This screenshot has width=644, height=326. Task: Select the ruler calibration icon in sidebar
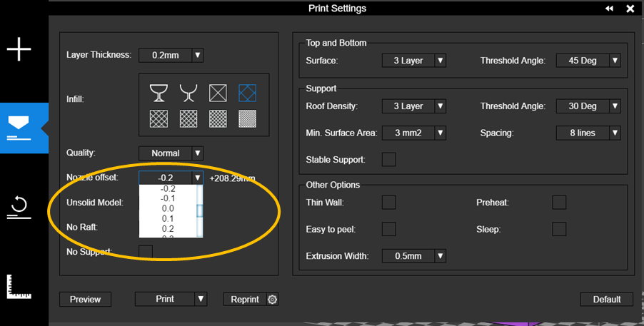[x=19, y=286]
